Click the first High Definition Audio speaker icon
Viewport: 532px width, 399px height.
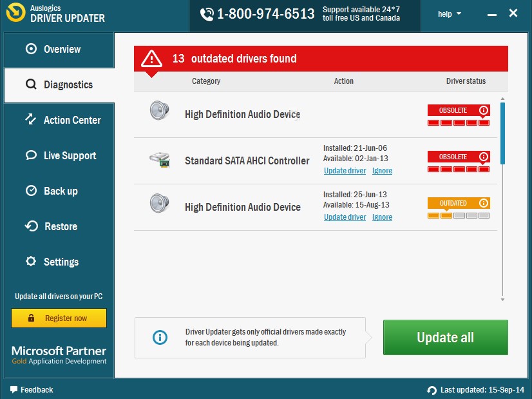(160, 110)
